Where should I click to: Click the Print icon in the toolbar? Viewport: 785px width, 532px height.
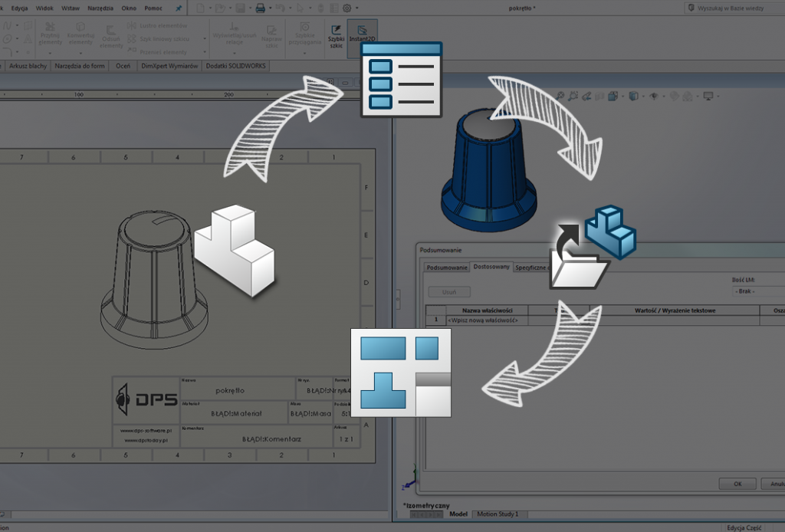point(260,8)
